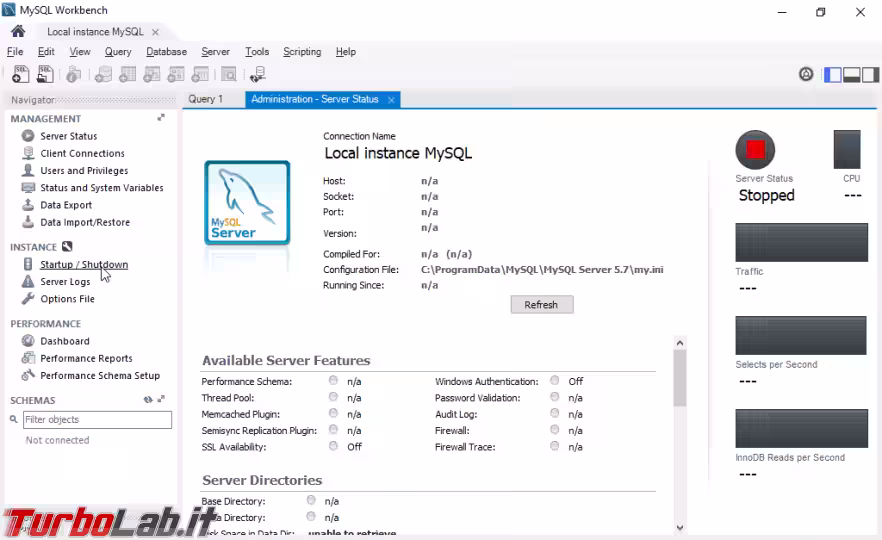Click the Home icon tab
The height and width of the screenshot is (540, 882).
click(17, 31)
